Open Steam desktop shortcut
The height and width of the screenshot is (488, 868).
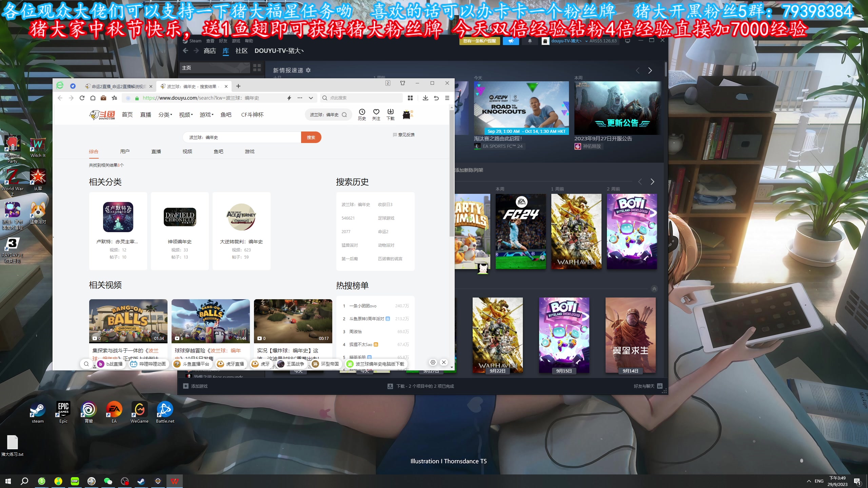coord(38,412)
